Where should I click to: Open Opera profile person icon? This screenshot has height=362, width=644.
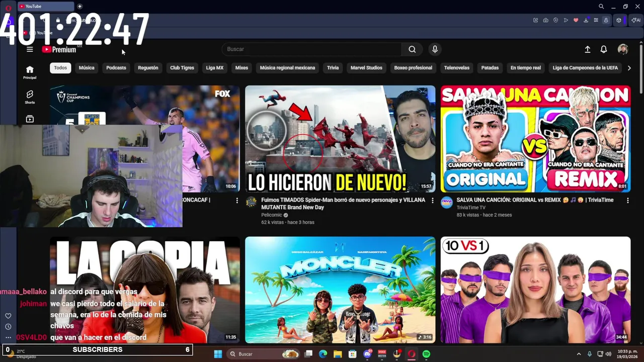[606, 20]
